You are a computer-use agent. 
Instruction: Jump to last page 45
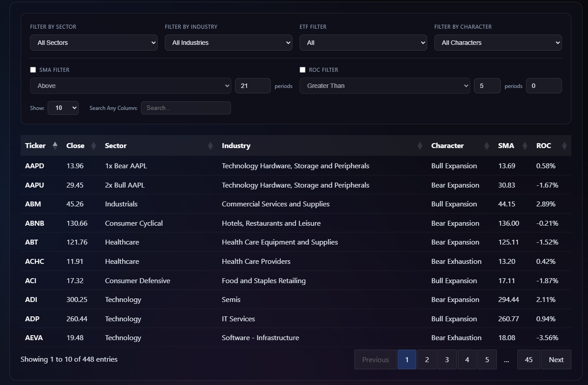[528, 359]
